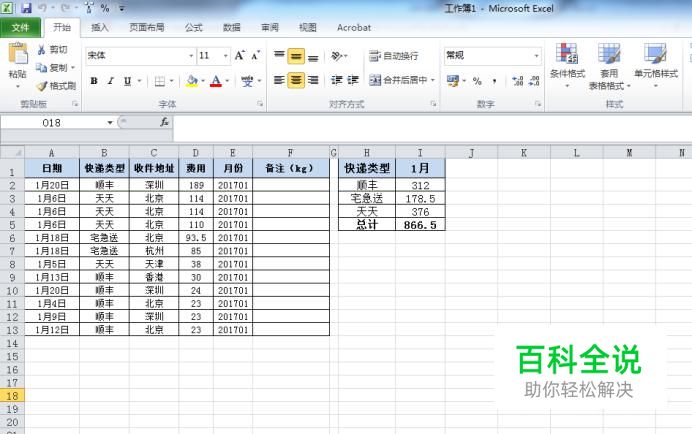Click the fx insert function icon
The width and height of the screenshot is (692, 434).
pyautogui.click(x=164, y=122)
